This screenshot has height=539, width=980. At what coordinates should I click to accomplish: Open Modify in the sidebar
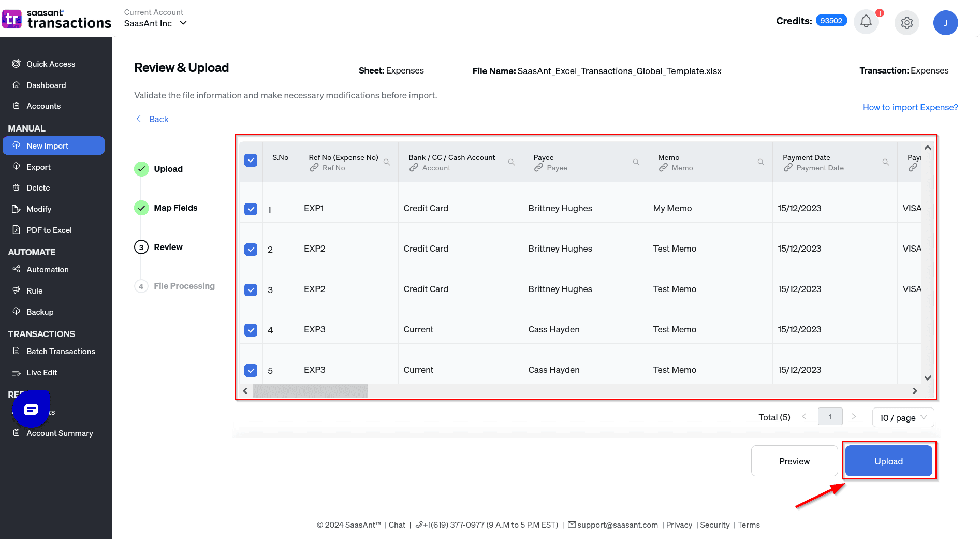tap(39, 209)
